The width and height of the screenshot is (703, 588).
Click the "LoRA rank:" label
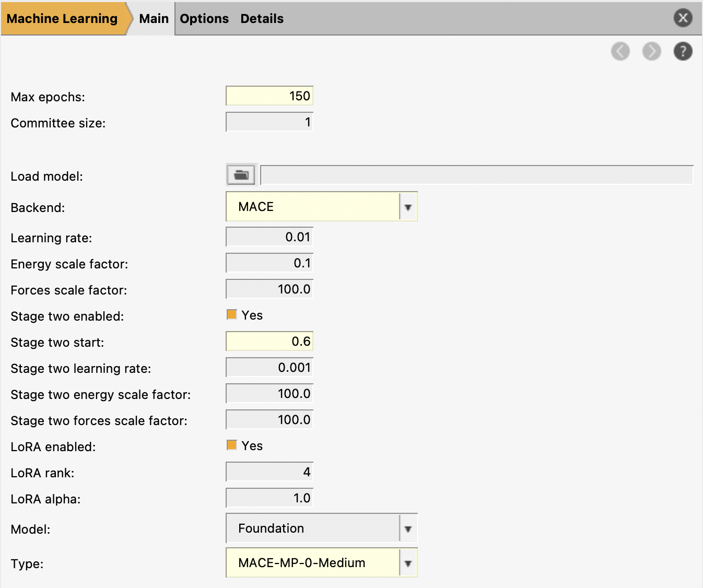[x=42, y=473]
